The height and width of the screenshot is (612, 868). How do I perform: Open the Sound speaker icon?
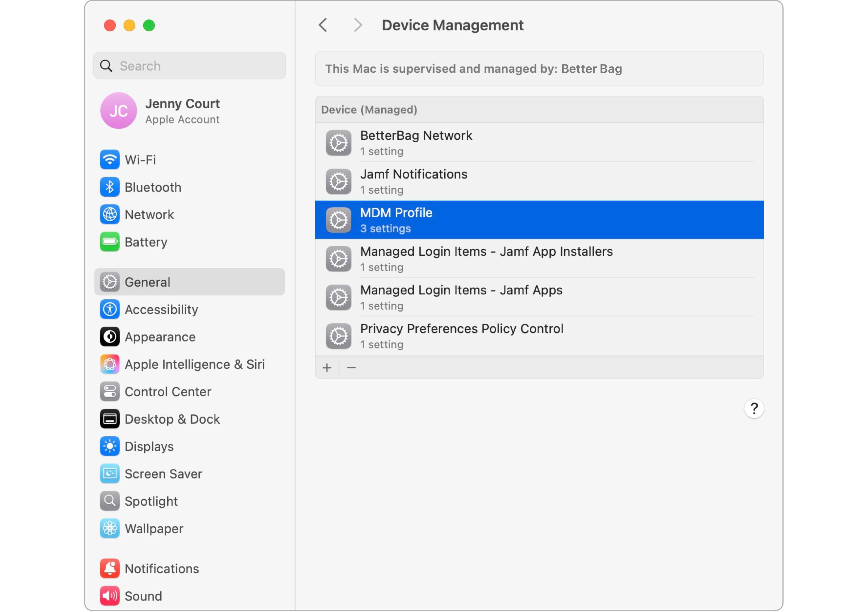click(110, 596)
